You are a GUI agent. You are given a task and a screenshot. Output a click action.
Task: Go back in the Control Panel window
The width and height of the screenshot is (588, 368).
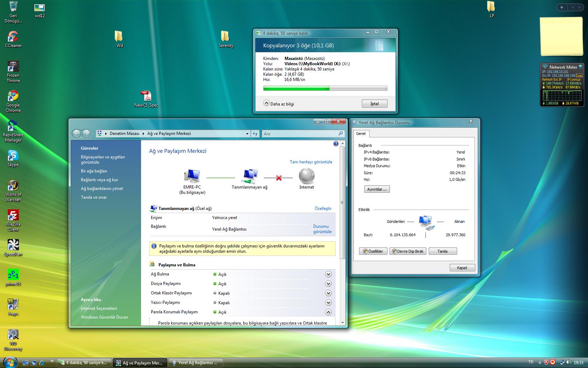[x=76, y=134]
